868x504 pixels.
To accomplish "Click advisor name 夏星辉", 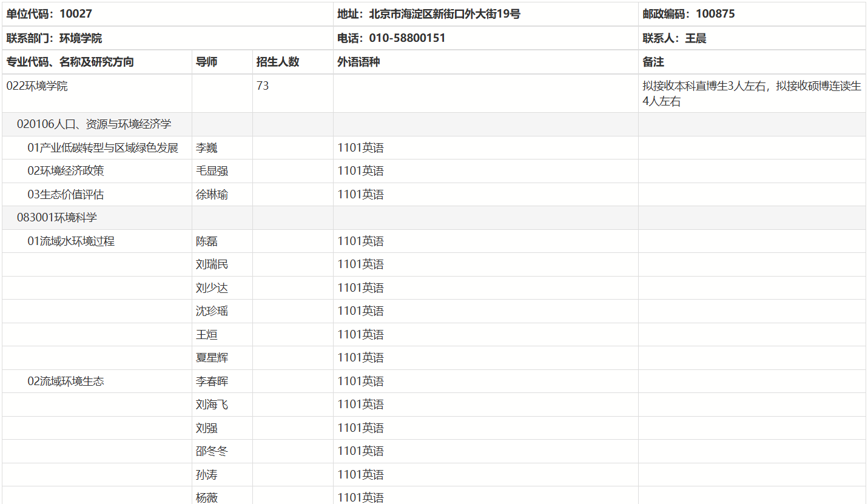I will 212,358.
